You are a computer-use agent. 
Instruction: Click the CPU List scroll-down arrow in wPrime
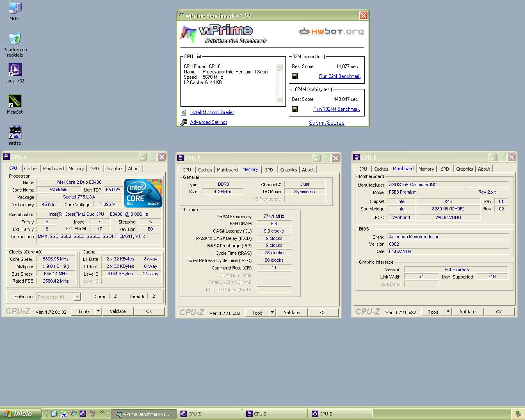(279, 100)
